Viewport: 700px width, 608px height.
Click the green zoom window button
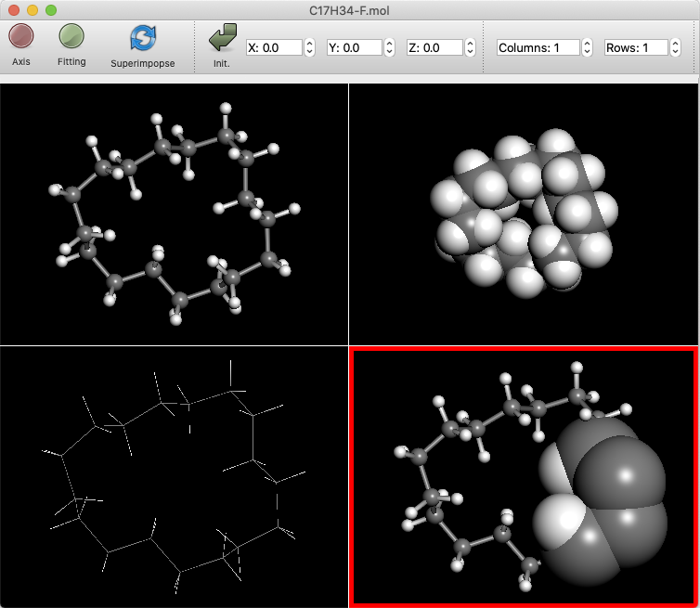tap(51, 10)
